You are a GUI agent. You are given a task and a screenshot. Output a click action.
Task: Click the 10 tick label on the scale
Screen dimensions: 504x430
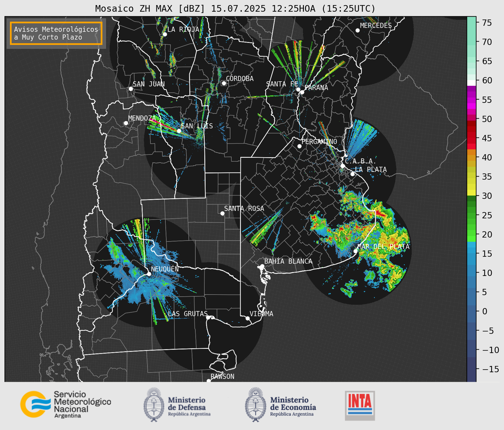coord(487,273)
